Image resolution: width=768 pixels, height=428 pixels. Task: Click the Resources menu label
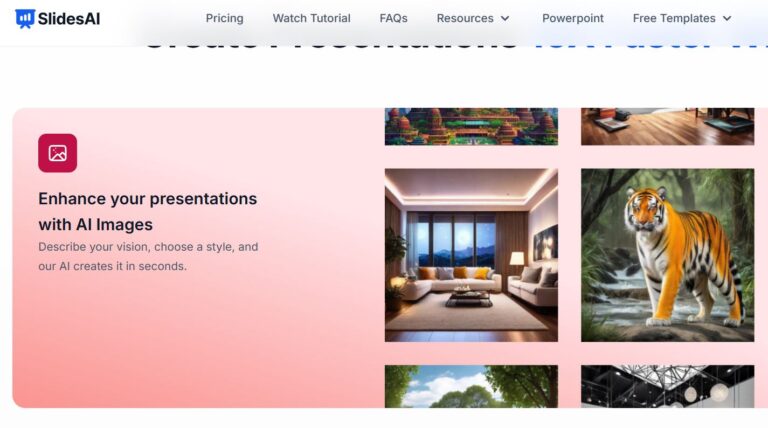(x=465, y=19)
